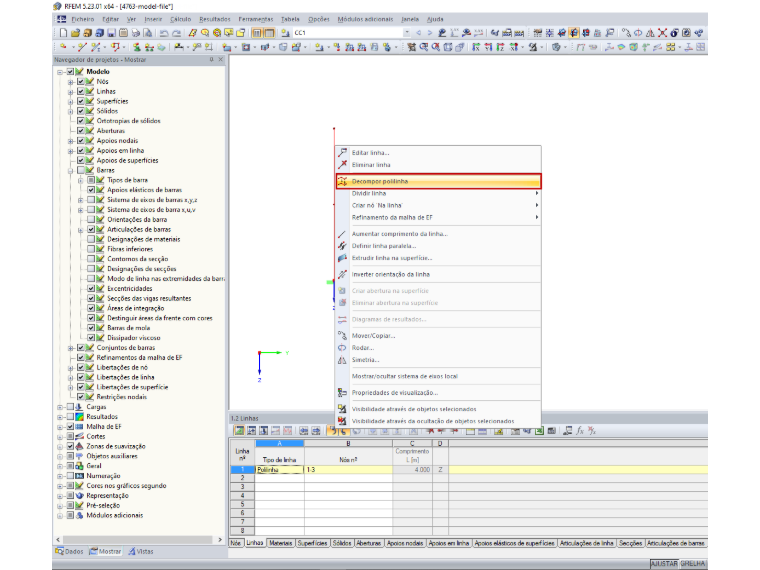The width and height of the screenshot is (760, 570).
Task: Enable the Orientações da barra checkbox
Action: tap(91, 219)
